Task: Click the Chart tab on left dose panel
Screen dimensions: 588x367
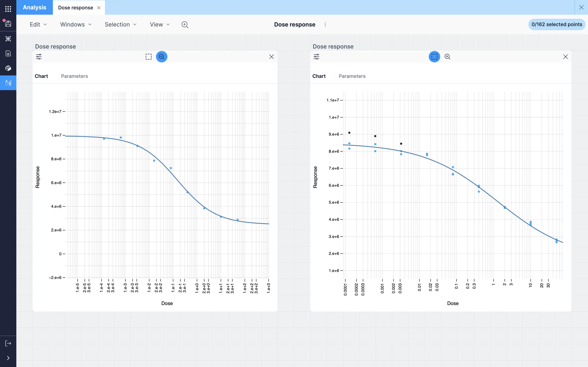Action: tap(41, 76)
